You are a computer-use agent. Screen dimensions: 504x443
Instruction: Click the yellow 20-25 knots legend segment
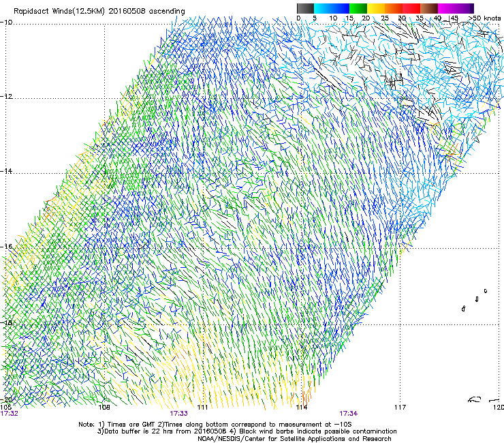376,8
